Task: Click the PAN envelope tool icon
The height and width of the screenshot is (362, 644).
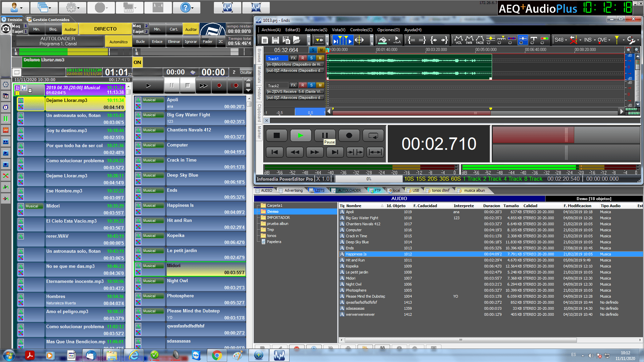Action: [469, 40]
